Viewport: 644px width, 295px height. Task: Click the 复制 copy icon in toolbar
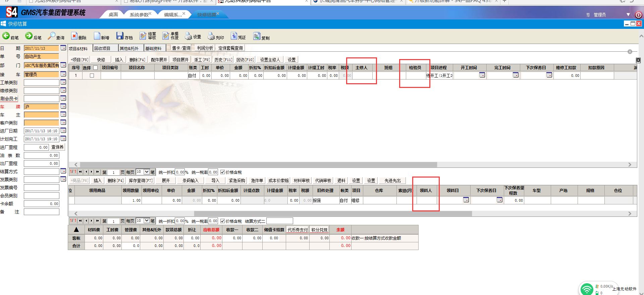pyautogui.click(x=257, y=36)
